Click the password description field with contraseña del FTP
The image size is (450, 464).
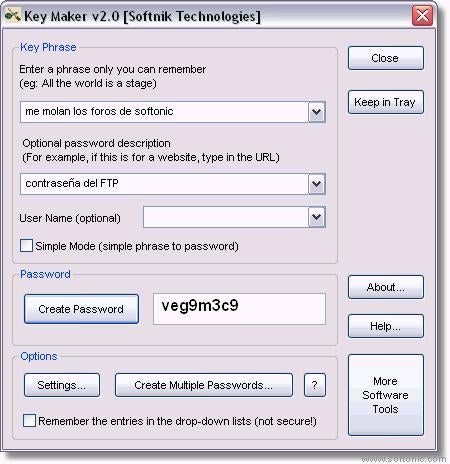tap(164, 184)
